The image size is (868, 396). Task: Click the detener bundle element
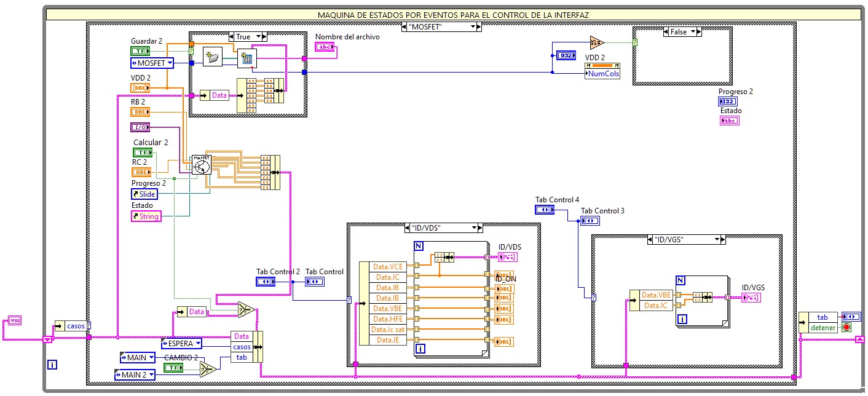[823, 327]
